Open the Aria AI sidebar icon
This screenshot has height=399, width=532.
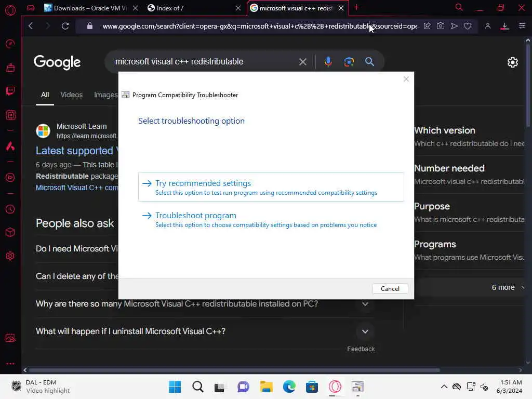10,146
